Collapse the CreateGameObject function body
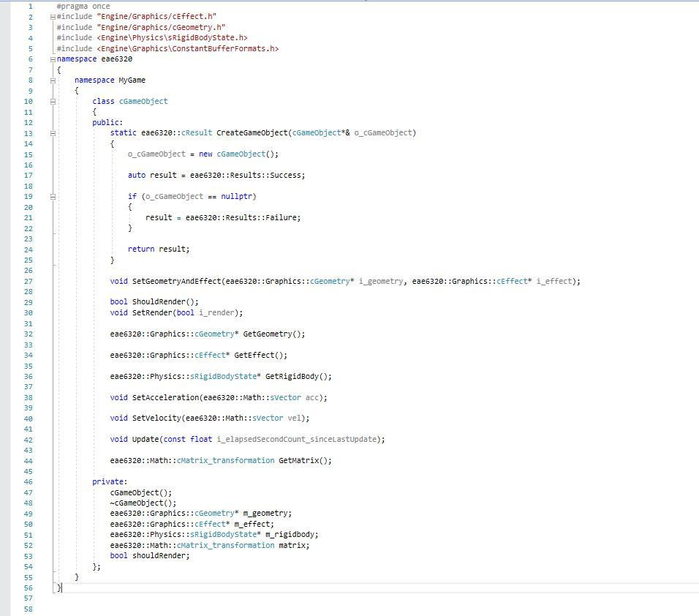 [x=53, y=133]
